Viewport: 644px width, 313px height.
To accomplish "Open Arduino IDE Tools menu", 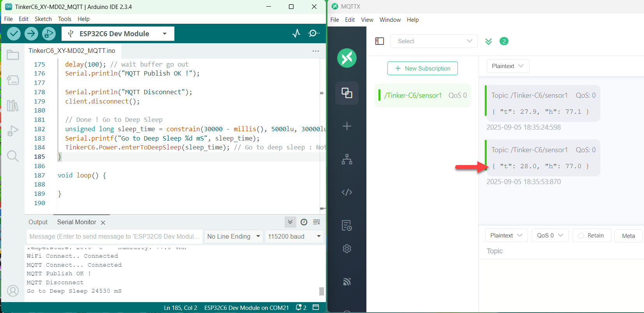I will pyautogui.click(x=65, y=19).
